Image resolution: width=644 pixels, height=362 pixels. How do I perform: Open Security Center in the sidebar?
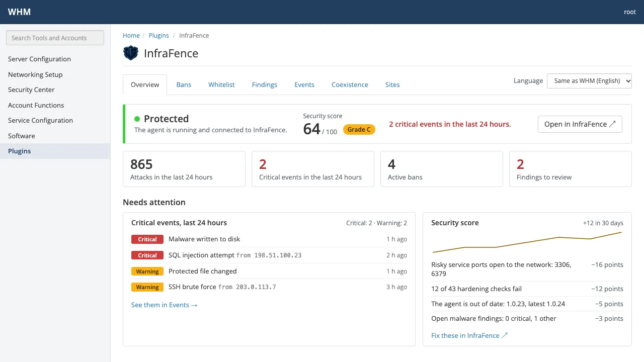point(55,89)
